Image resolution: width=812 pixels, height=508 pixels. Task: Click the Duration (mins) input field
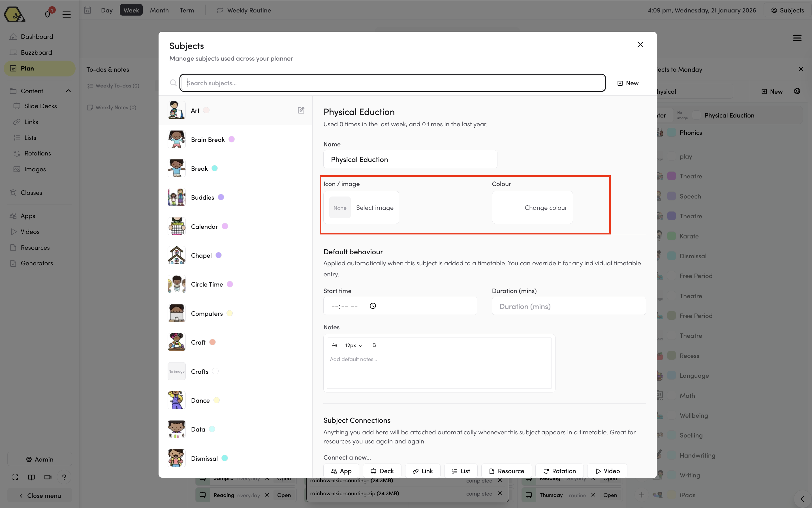569,306
